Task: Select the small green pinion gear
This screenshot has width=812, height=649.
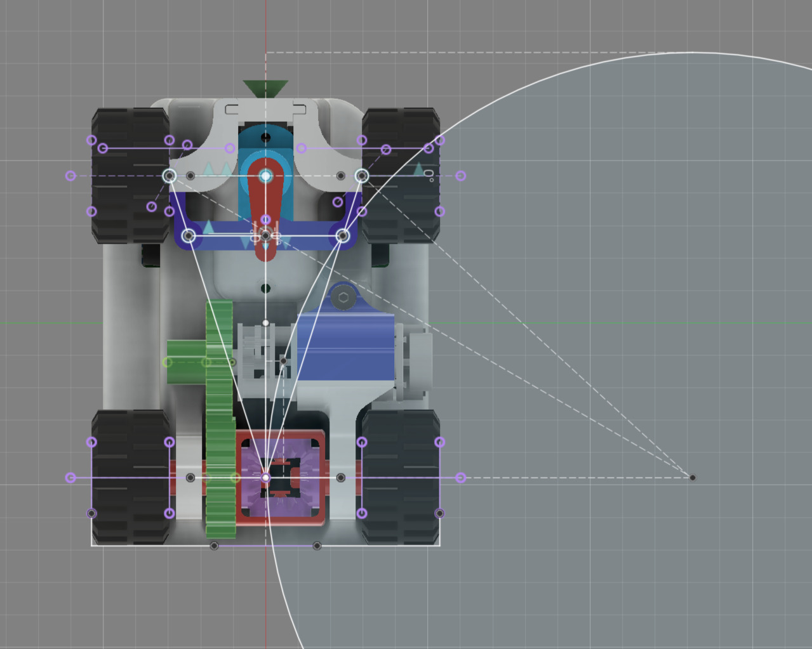Action: [x=186, y=362]
